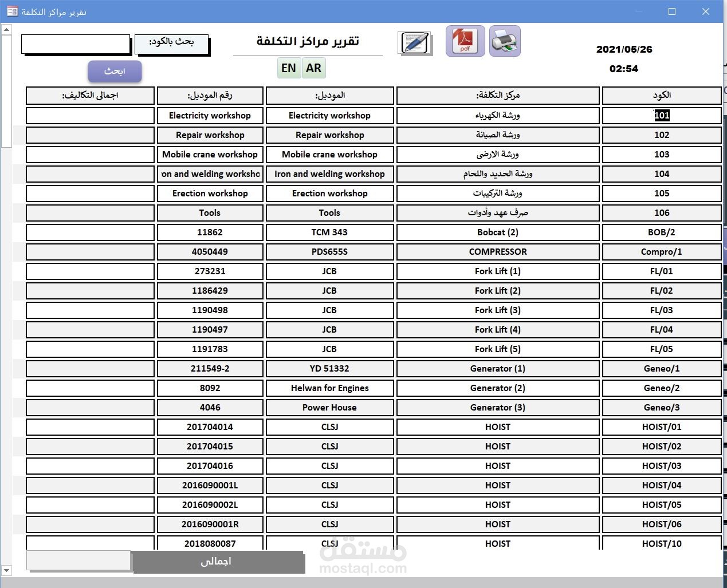The width and height of the screenshot is (727, 588).
Task: Select code cell 101
Action: click(x=662, y=115)
